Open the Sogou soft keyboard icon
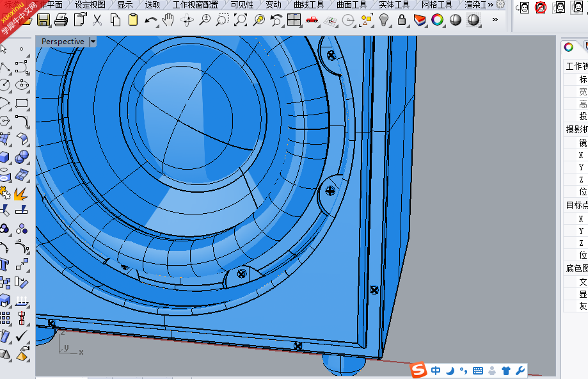 [478, 371]
